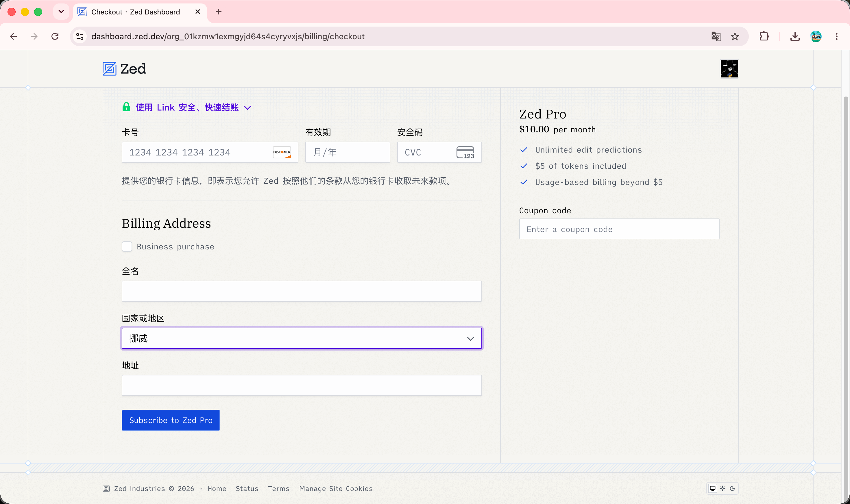Click the Discover card brand icon
This screenshot has width=850, height=504.
(x=282, y=152)
